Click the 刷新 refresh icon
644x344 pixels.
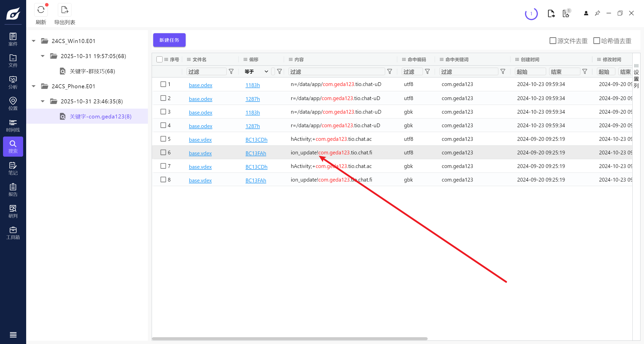pyautogui.click(x=41, y=10)
